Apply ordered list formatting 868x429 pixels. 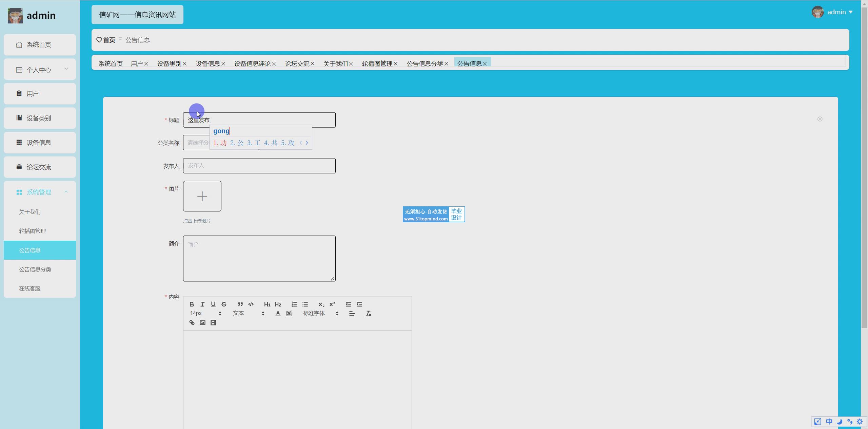click(294, 304)
